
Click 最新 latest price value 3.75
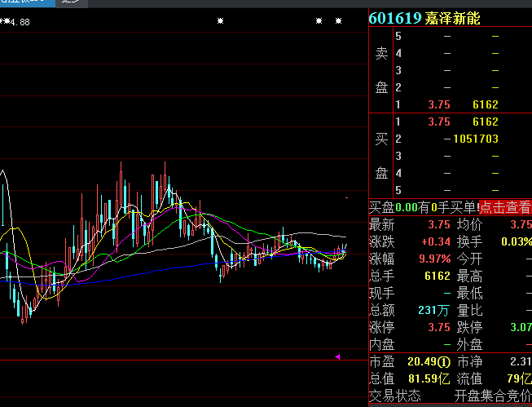439,224
